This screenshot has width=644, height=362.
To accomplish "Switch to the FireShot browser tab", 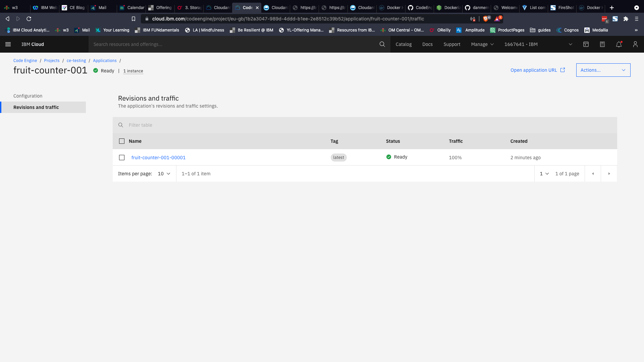I will [562, 7].
